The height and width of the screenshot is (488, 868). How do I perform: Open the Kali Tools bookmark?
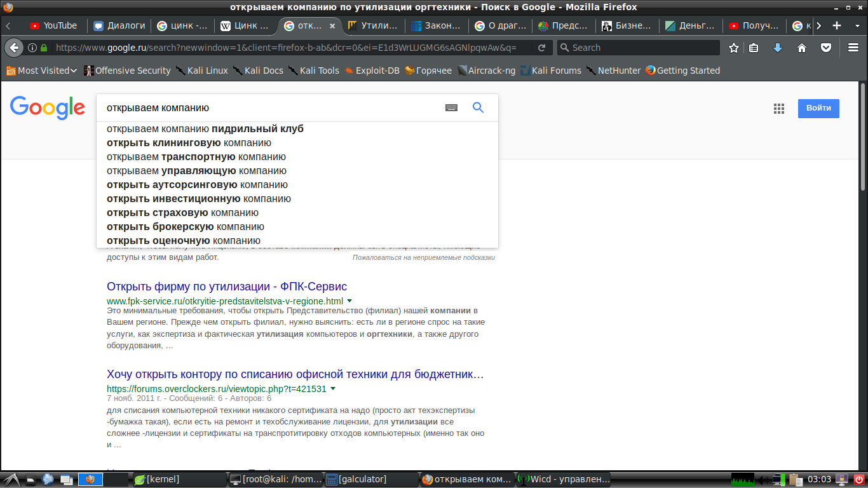tap(313, 71)
